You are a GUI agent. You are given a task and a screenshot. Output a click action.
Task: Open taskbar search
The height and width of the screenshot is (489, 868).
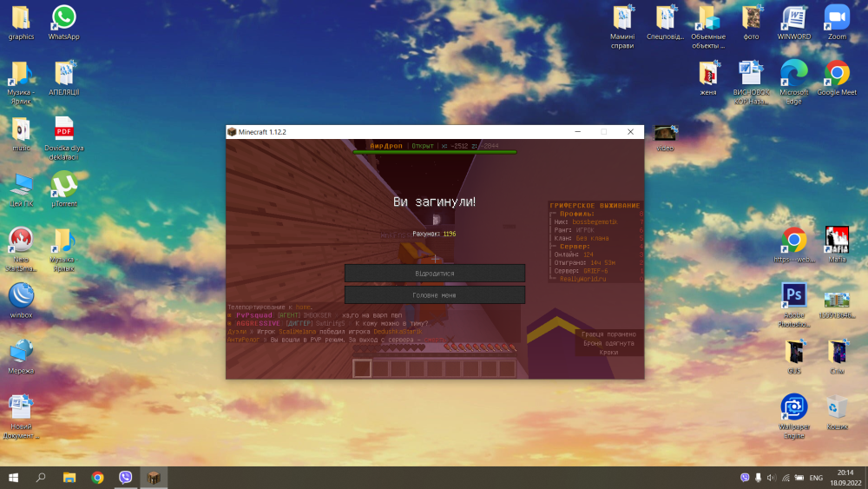41,478
